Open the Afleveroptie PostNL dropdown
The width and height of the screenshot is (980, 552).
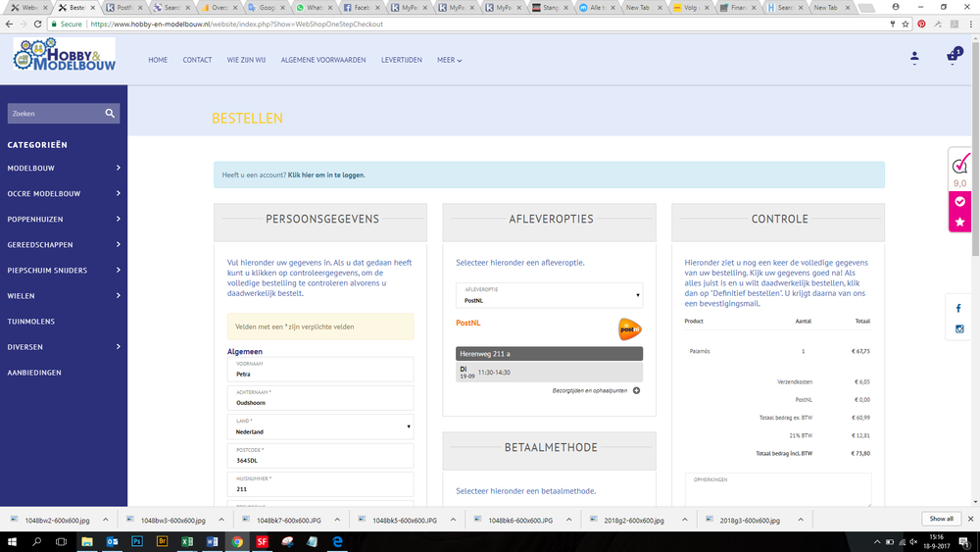(x=549, y=295)
